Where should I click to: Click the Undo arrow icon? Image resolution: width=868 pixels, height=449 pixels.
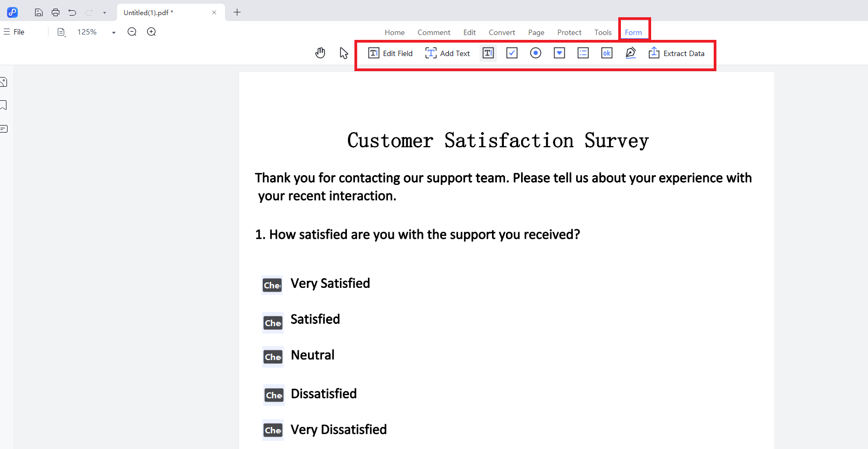pyautogui.click(x=72, y=12)
